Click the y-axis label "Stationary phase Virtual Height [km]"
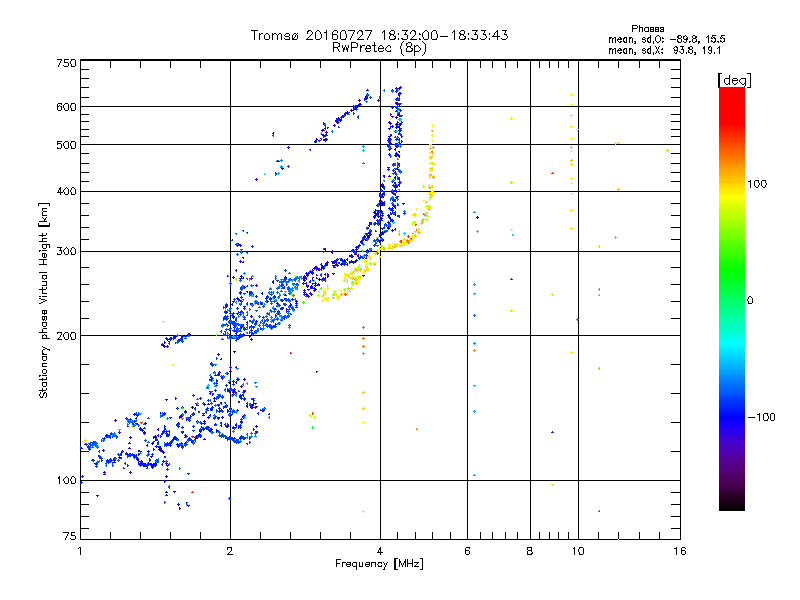 click(x=43, y=300)
